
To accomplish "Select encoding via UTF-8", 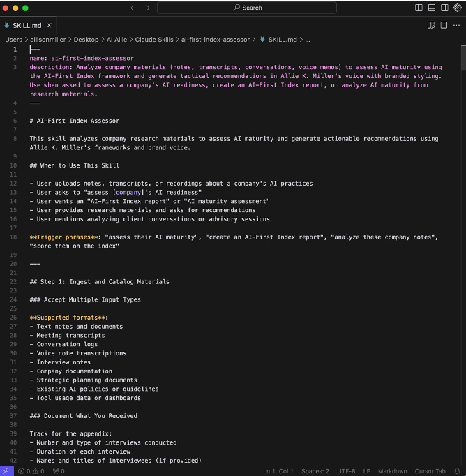I will tap(346, 471).
